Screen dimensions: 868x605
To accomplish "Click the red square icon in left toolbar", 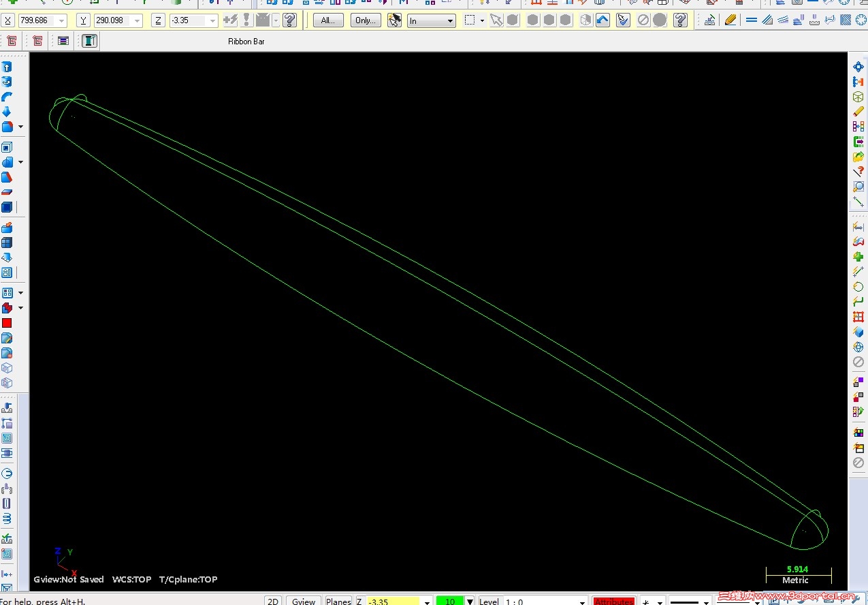I will click(x=7, y=323).
